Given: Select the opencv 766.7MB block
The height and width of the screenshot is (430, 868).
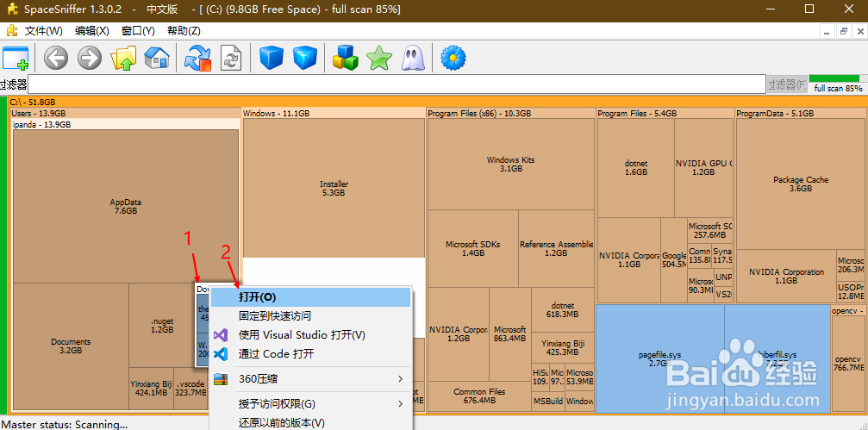Looking at the screenshot, I should point(848,363).
